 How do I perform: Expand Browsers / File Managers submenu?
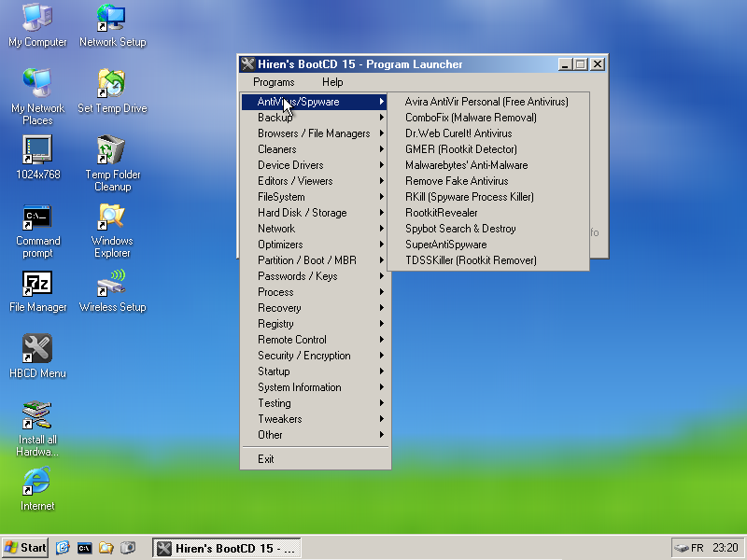point(315,133)
